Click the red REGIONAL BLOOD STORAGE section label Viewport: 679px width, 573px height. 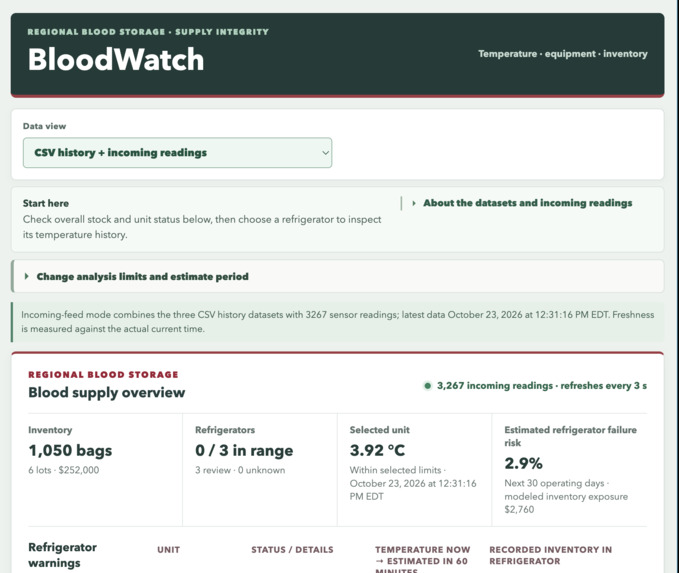[103, 374]
